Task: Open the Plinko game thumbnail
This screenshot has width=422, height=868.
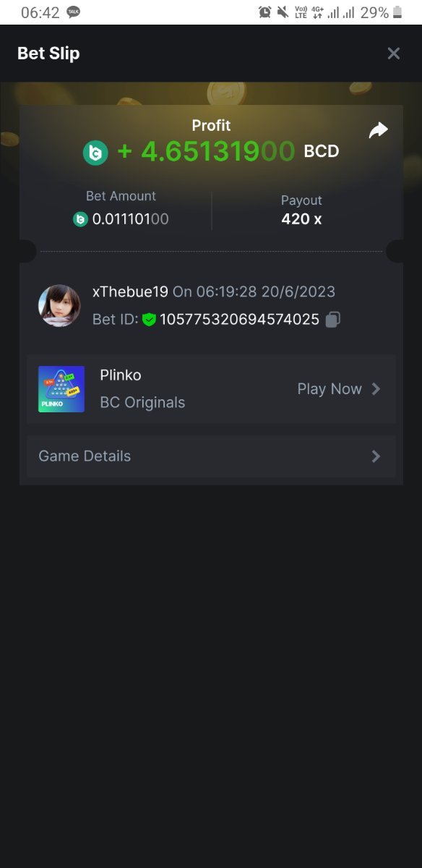Action: pyautogui.click(x=61, y=389)
